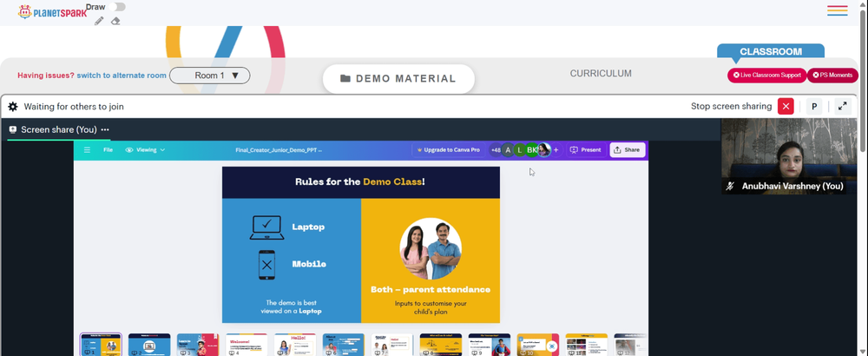Click collaborator avatar BK
The width and height of the screenshot is (868, 356).
coord(532,150)
